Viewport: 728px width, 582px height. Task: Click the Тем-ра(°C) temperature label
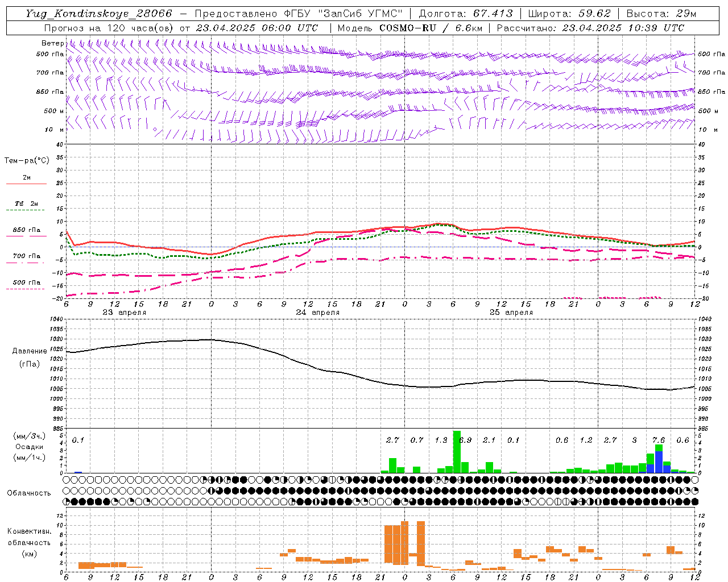tap(27, 161)
